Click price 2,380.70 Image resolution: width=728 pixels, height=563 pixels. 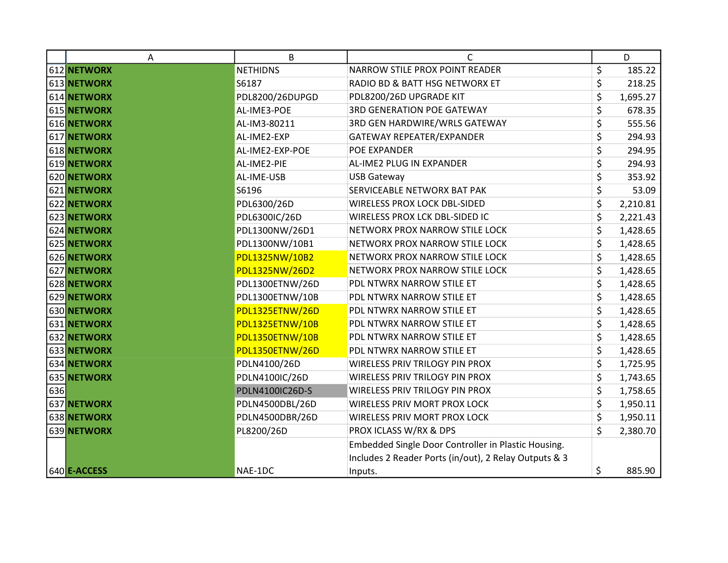click(x=626, y=431)
